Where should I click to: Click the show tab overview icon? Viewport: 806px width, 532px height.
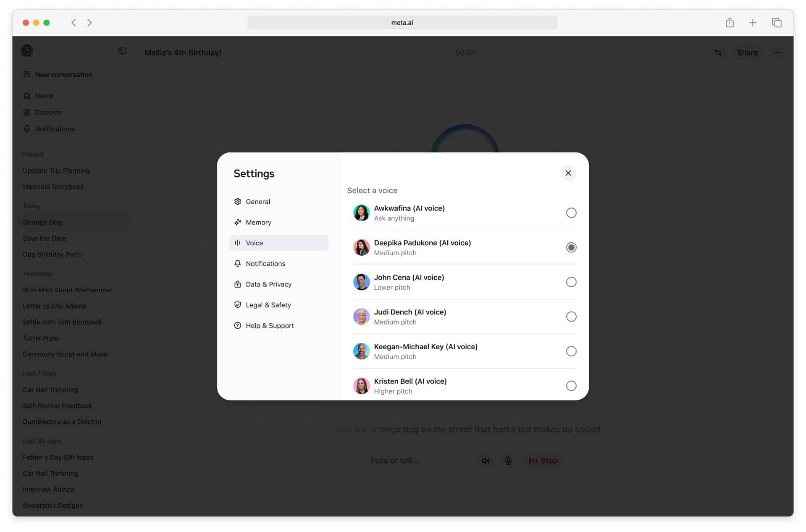click(777, 23)
